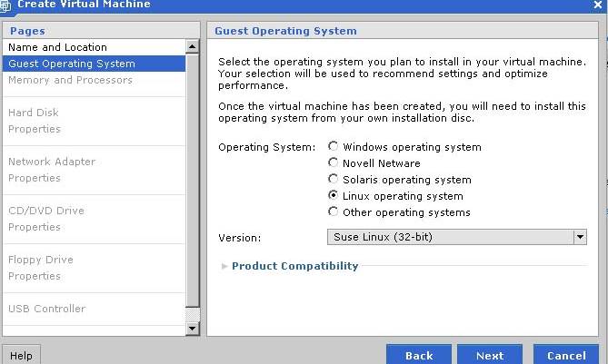Expand the Product Compatibility section
608x364 pixels.
pos(294,266)
